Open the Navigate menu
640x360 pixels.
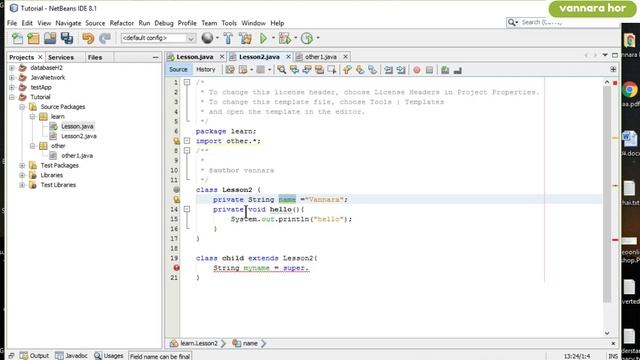click(x=68, y=23)
